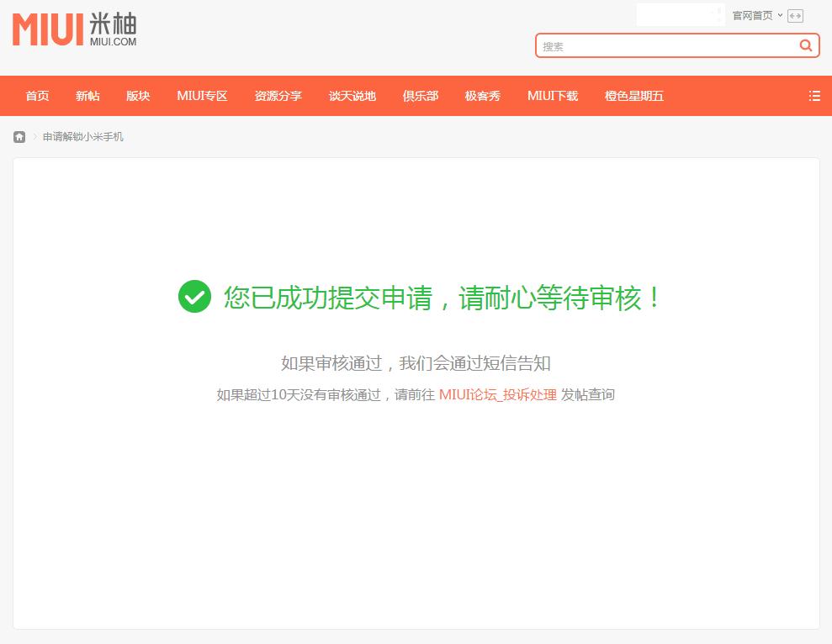Click the double-arrow expand icon near 官网首页
832x644 pixels.
(x=794, y=15)
